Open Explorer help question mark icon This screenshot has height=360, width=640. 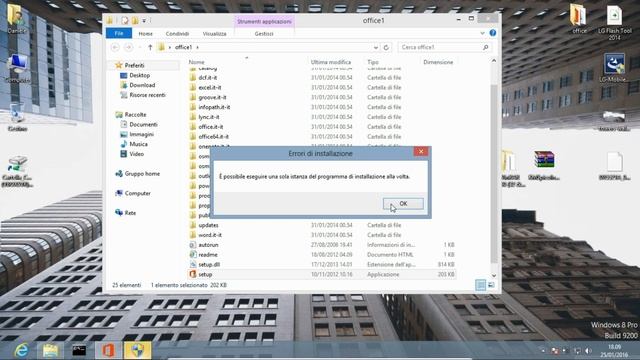(x=493, y=33)
